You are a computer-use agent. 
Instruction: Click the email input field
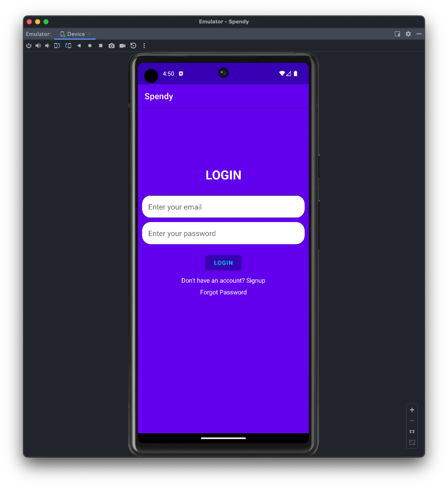click(223, 207)
